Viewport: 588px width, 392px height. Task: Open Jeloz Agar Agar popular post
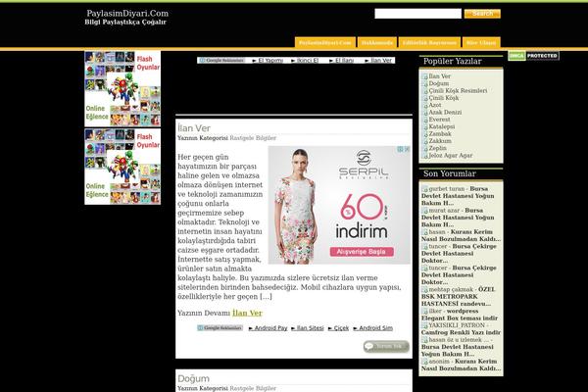point(451,155)
